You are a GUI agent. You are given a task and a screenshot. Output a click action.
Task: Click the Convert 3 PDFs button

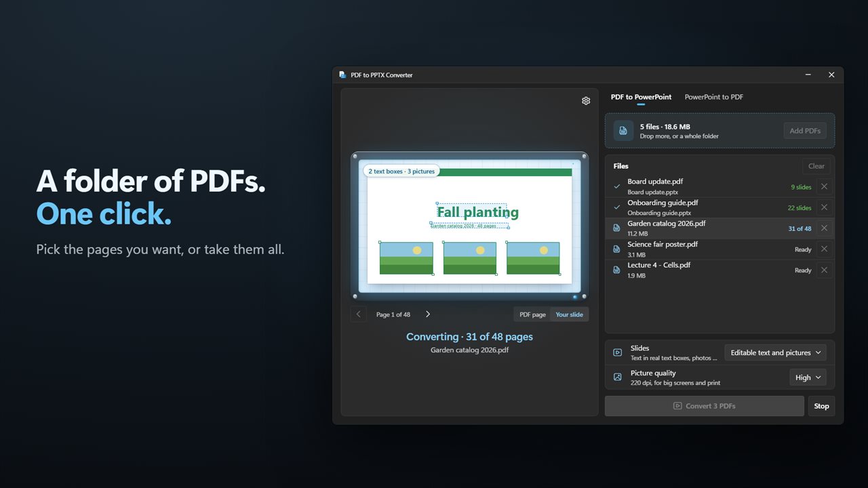(x=705, y=406)
